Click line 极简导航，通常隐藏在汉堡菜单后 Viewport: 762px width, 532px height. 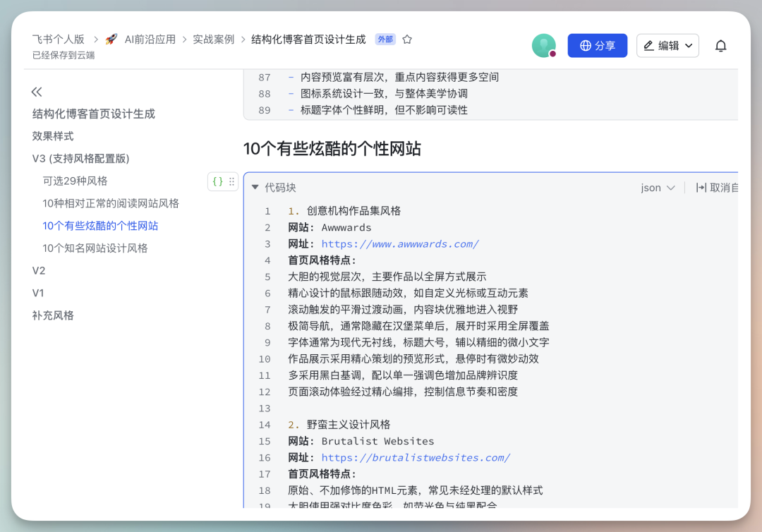418,326
